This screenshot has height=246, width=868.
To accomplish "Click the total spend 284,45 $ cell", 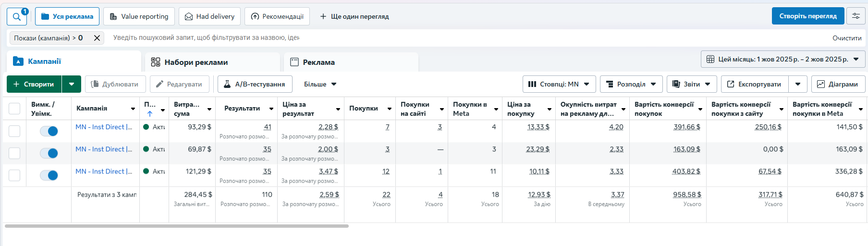I will click(198, 195).
